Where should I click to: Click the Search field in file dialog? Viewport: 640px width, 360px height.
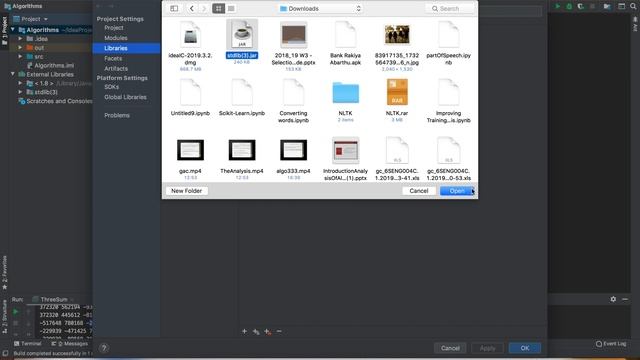450,9
